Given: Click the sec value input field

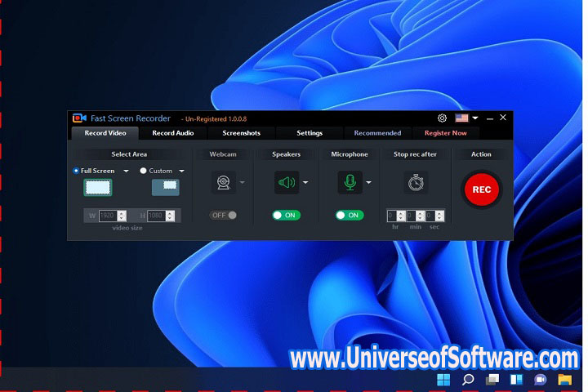Looking at the screenshot, I should (430, 216).
